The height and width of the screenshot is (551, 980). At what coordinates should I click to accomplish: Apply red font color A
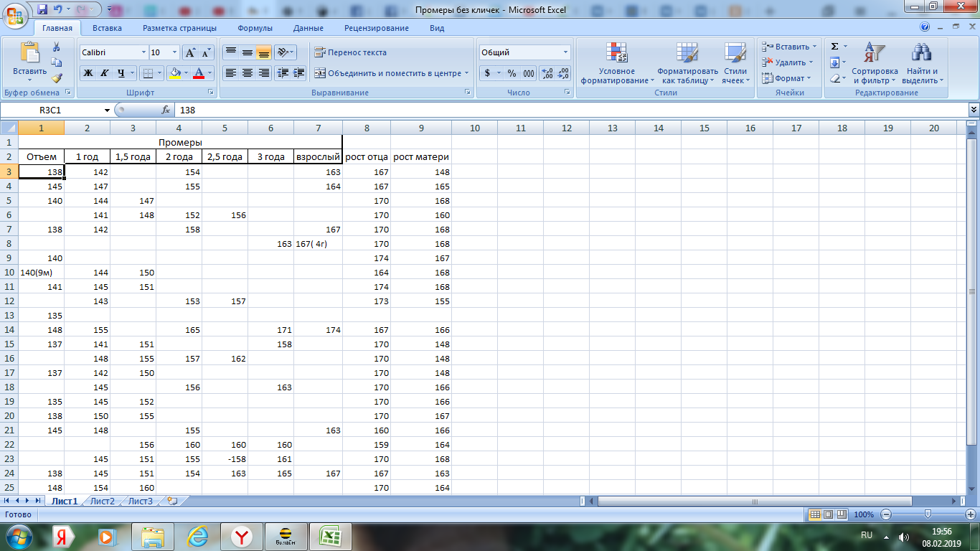pyautogui.click(x=200, y=73)
